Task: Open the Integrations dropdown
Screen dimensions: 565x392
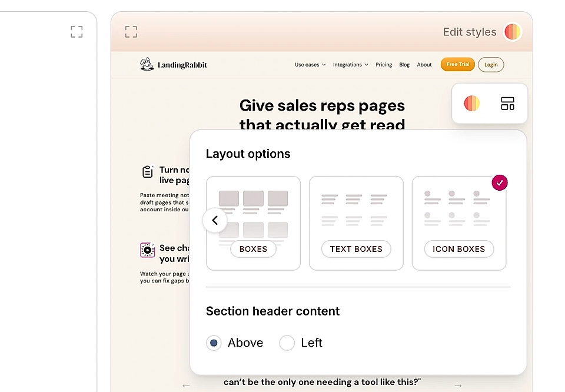Action: coord(350,65)
